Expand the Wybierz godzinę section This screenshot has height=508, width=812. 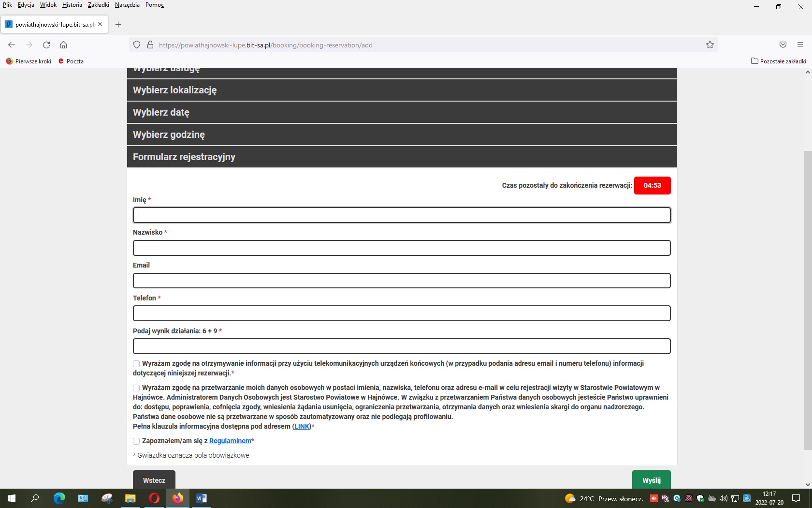click(x=402, y=134)
